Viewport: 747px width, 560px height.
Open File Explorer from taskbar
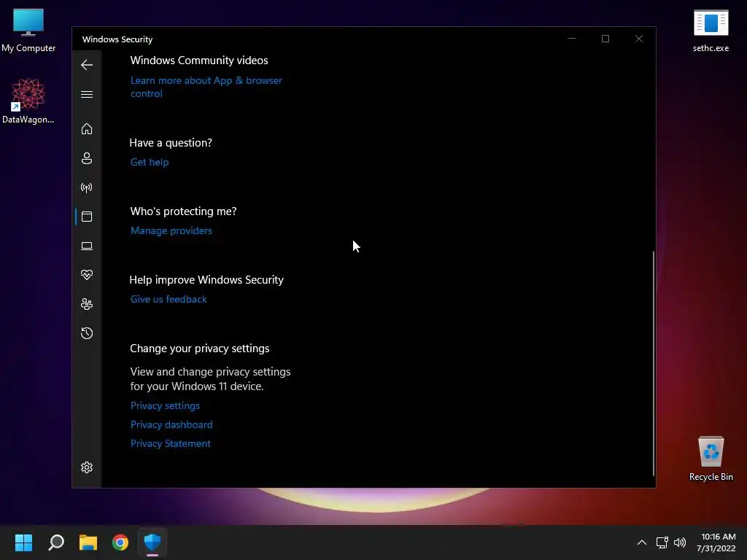88,542
